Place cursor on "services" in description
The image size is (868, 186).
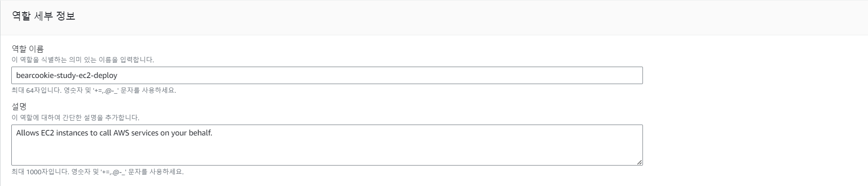145,133
